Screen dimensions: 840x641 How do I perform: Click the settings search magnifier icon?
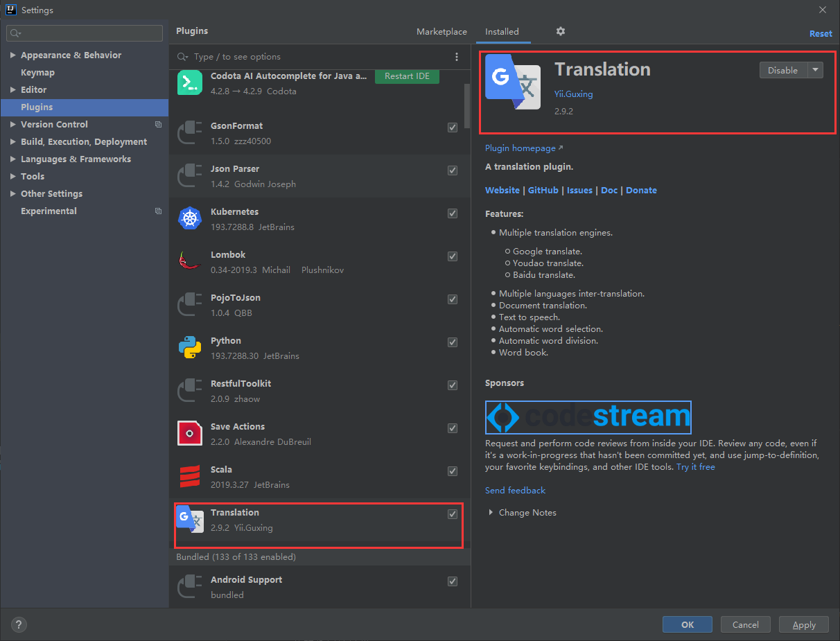tap(16, 33)
